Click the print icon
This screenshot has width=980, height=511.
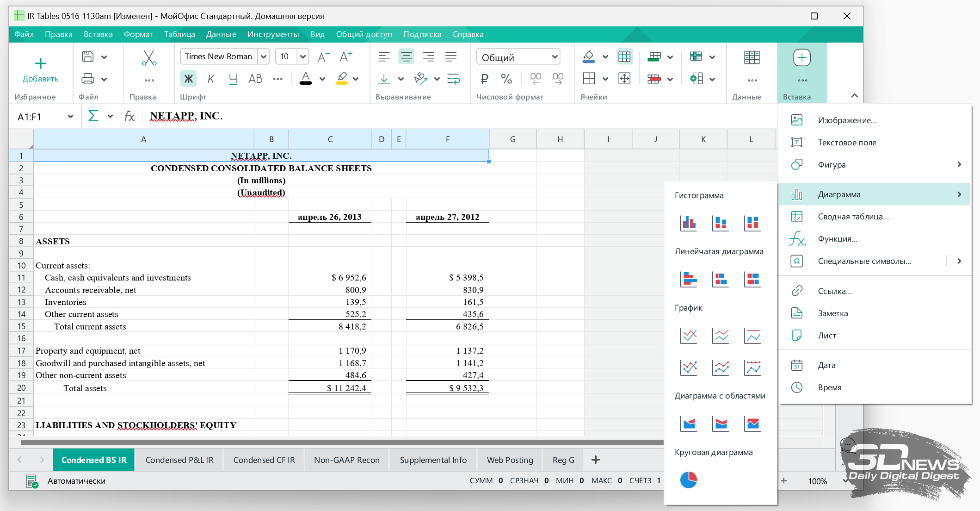point(88,79)
